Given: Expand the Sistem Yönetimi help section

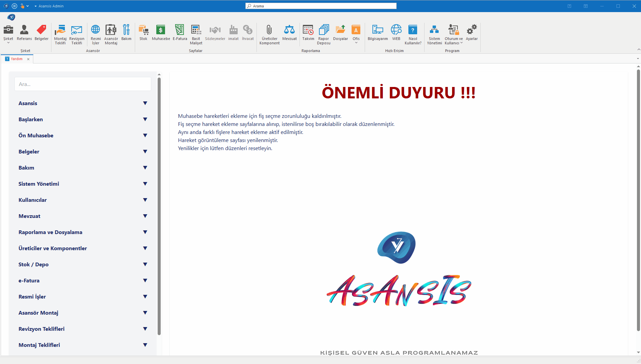Looking at the screenshot, I should point(83,184).
